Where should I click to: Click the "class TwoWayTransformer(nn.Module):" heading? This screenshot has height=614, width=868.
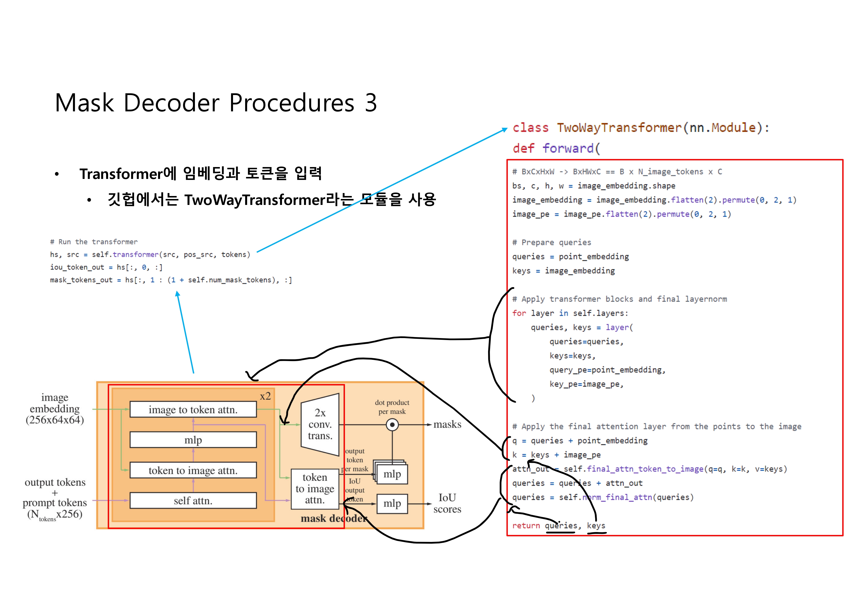(641, 127)
